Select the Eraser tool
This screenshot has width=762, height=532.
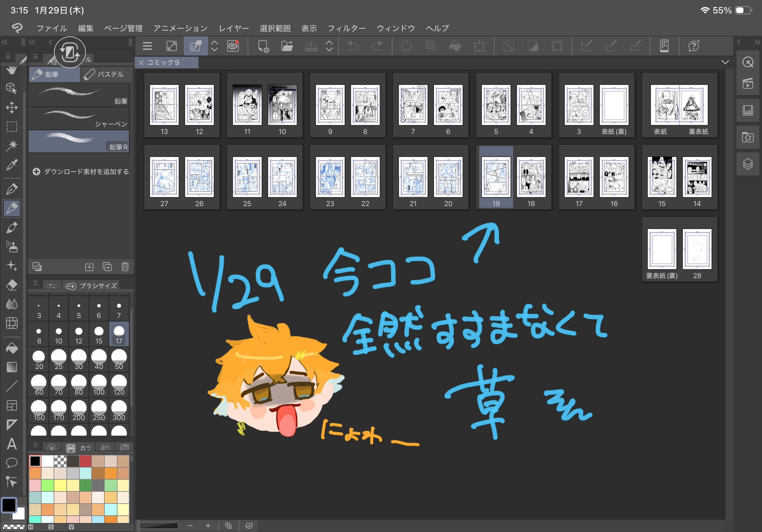(x=11, y=285)
